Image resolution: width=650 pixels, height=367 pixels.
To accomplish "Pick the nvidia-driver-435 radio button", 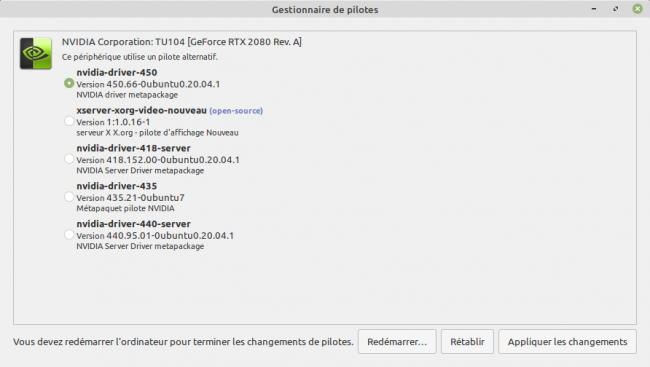I will 69,197.
